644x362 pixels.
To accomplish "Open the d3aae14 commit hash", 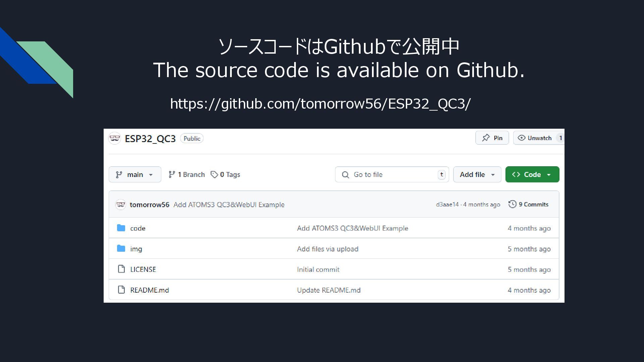I will 447,204.
